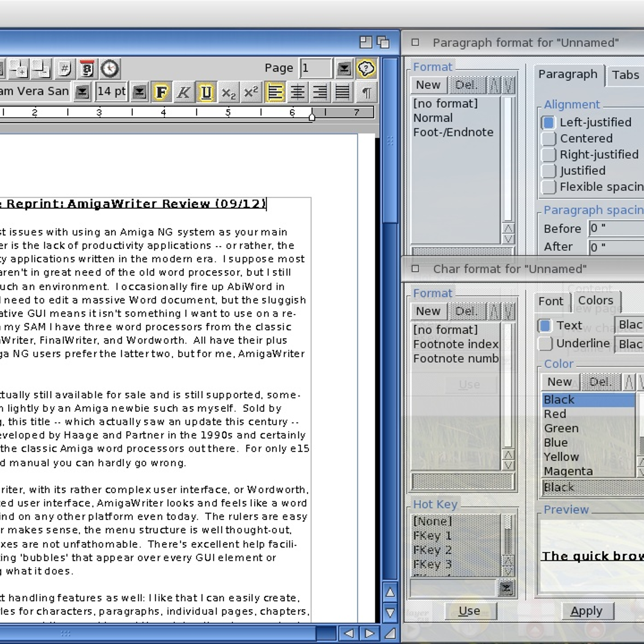Screen dimensions: 644x644
Task: Apply subscript formatting
Action: click(x=229, y=92)
